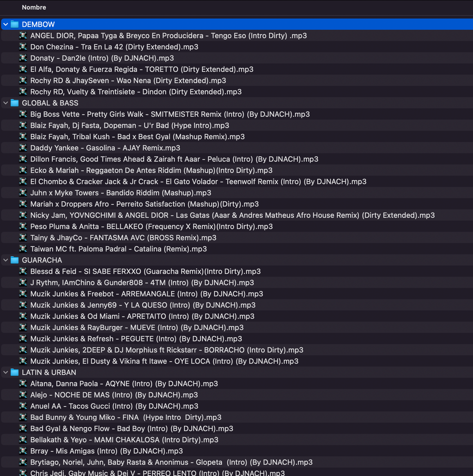Select file Muzik Junkies OYE LOCA (Intro)
This screenshot has height=476, width=473.
coord(164,361)
